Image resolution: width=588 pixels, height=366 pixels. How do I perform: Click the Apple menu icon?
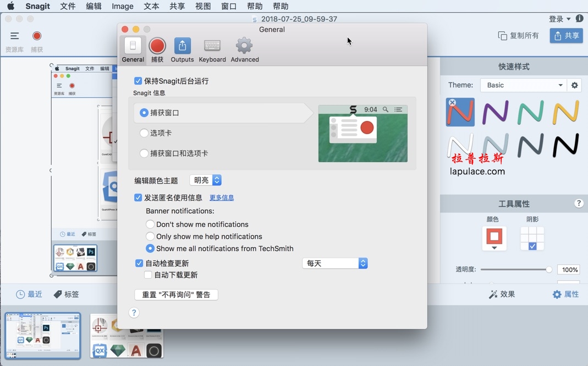point(11,6)
